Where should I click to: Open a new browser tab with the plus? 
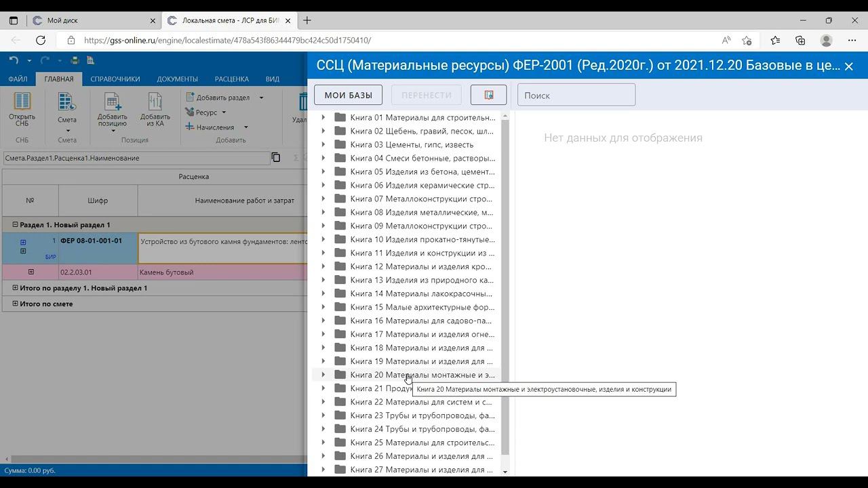click(x=307, y=20)
